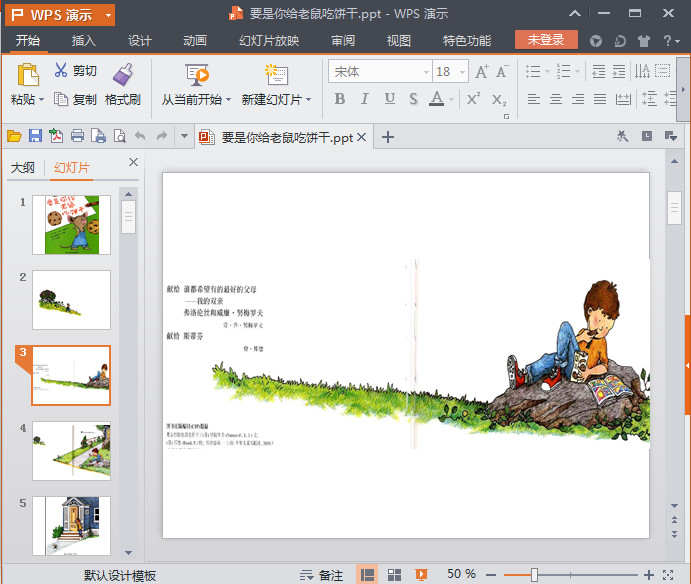
Task: Align text right
Action: point(578,99)
